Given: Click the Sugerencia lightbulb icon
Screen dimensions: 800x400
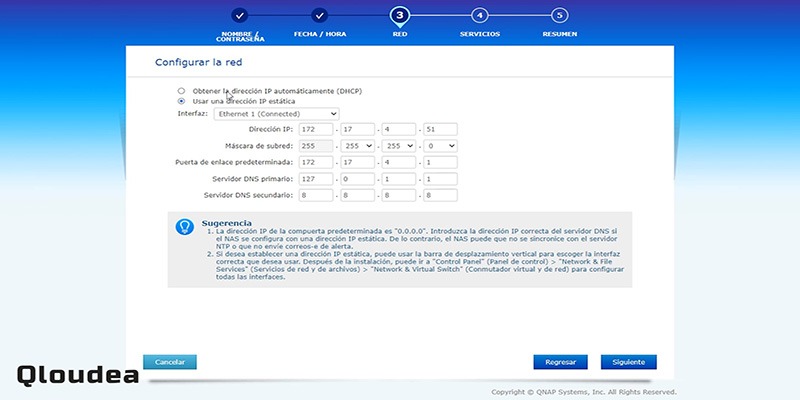Looking at the screenshot, I should pyautogui.click(x=184, y=227).
